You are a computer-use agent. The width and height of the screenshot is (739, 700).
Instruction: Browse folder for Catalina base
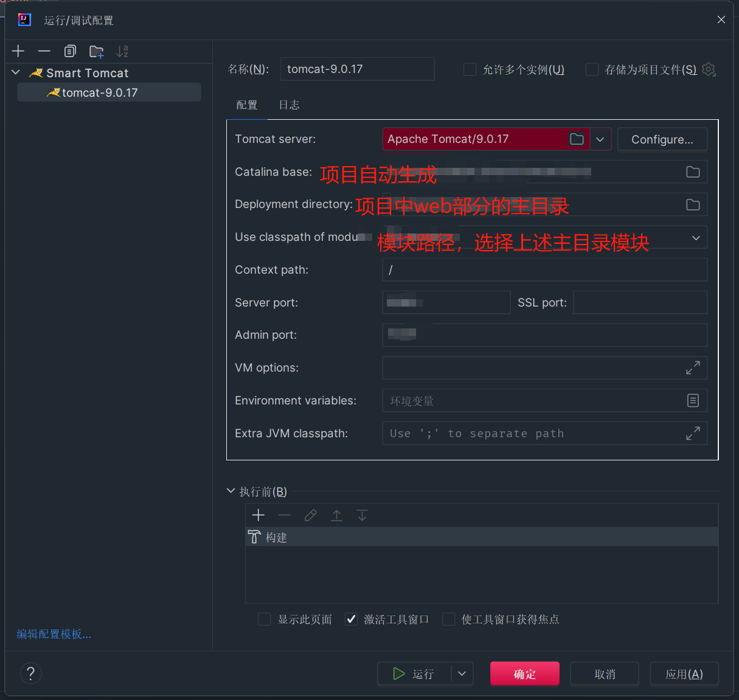693,172
